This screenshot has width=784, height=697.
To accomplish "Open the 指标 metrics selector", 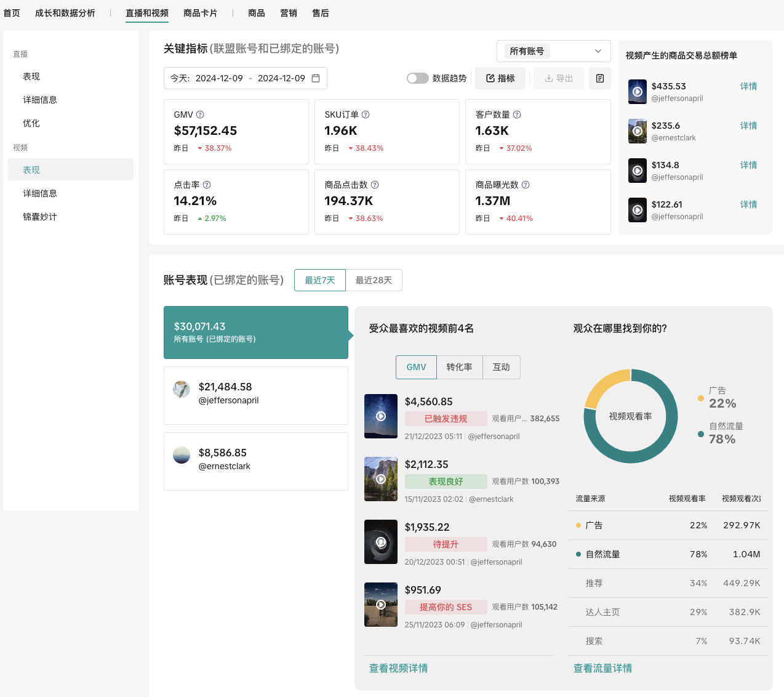I will tap(501, 78).
